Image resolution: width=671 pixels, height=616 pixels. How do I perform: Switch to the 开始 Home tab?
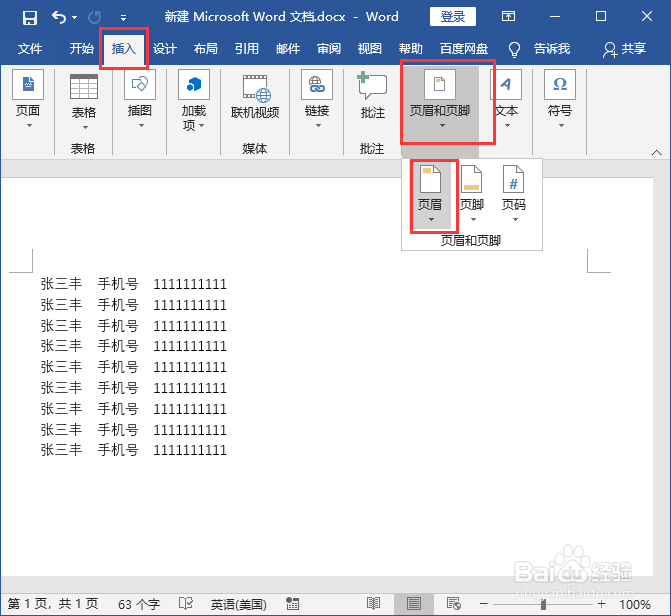81,48
